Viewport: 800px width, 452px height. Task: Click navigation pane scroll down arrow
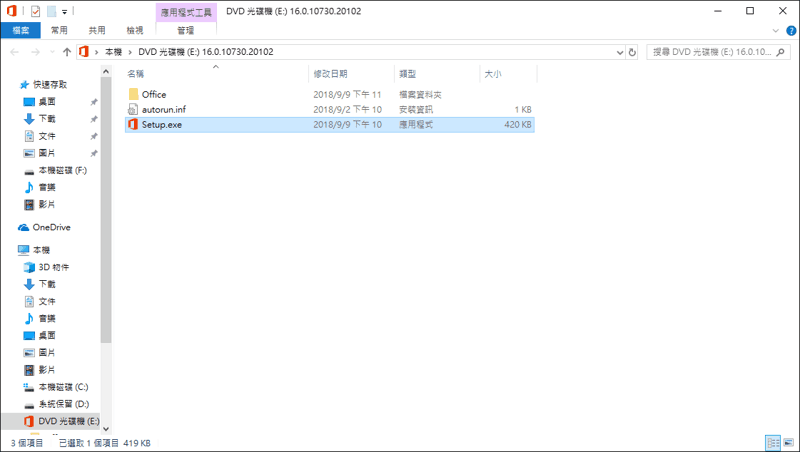pos(106,429)
